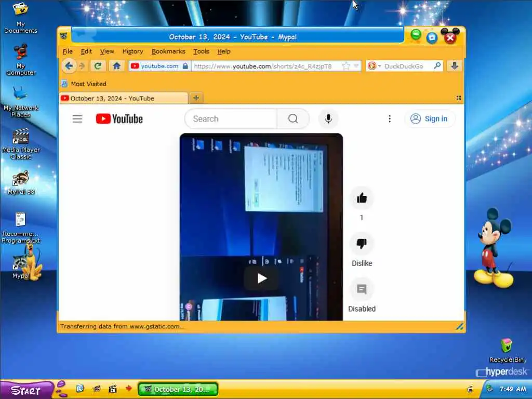Reload the YouTube page

(x=98, y=66)
